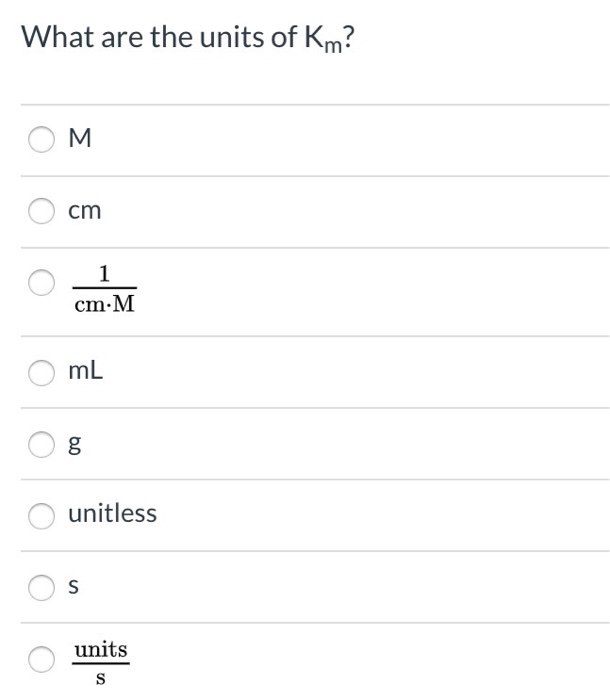The image size is (610, 700).
Task: Click the cm·M denominator text
Action: click(104, 304)
